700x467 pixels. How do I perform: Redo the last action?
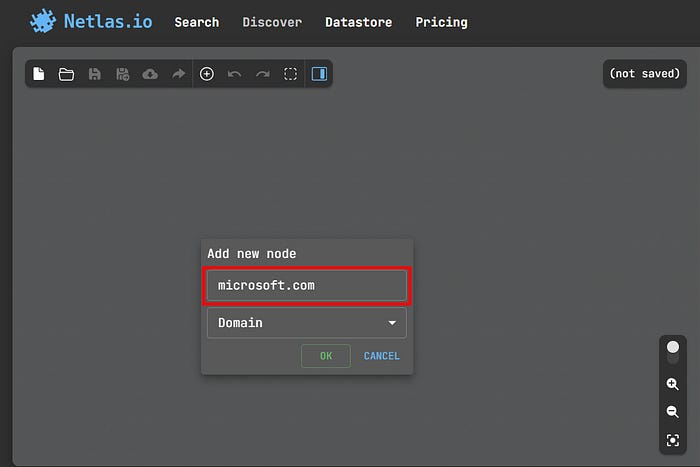pos(262,74)
